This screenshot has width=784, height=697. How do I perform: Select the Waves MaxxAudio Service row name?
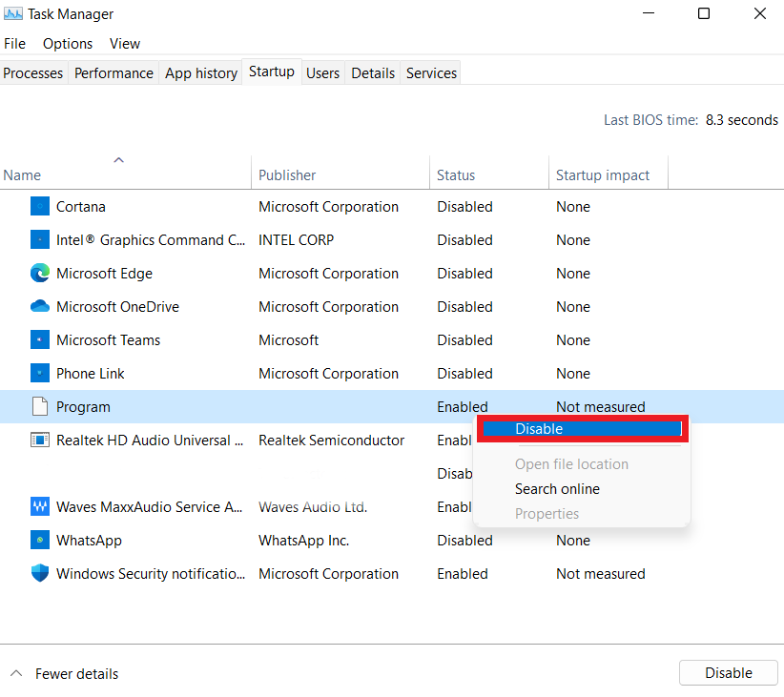[x=149, y=507]
